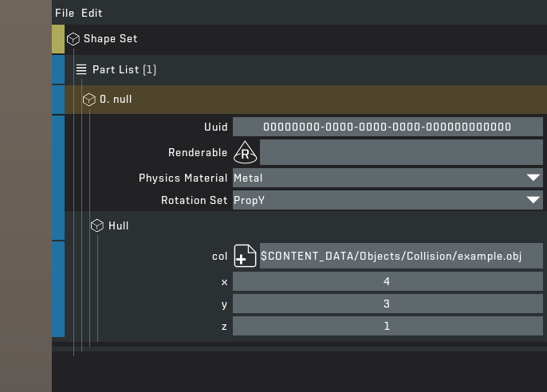Click the Hull cube icon
The image size is (547, 392).
coord(97,226)
